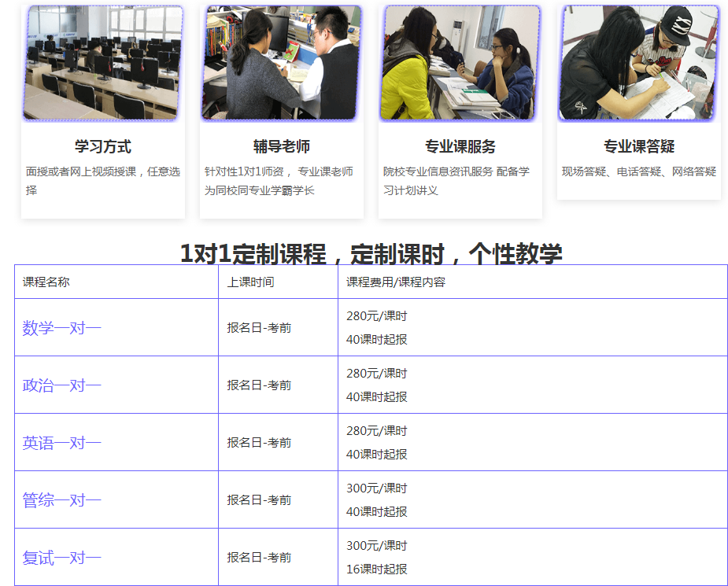Open the 专业课答疑 photo thumbnail
The width and height of the screenshot is (728, 586).
coord(638,63)
